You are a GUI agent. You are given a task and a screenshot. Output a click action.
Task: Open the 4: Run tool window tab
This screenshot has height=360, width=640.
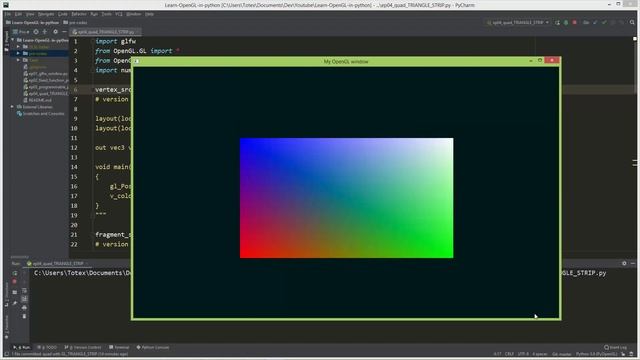coord(22,347)
